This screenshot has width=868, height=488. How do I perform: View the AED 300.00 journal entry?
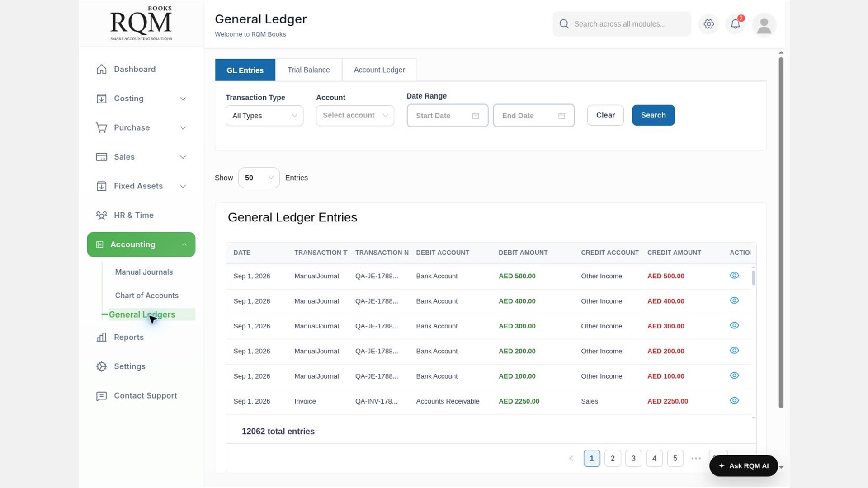pos(734,325)
